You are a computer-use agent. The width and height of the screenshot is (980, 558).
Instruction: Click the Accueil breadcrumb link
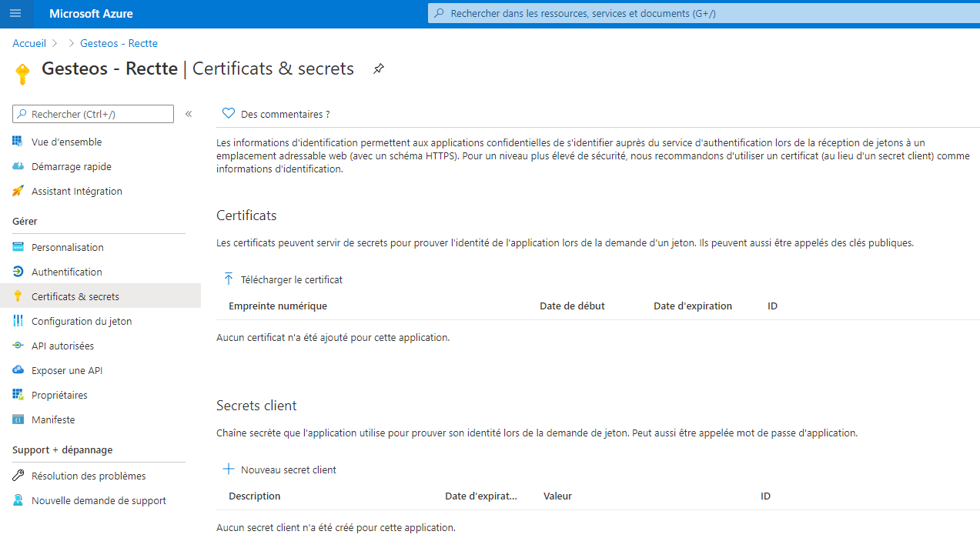pos(29,43)
